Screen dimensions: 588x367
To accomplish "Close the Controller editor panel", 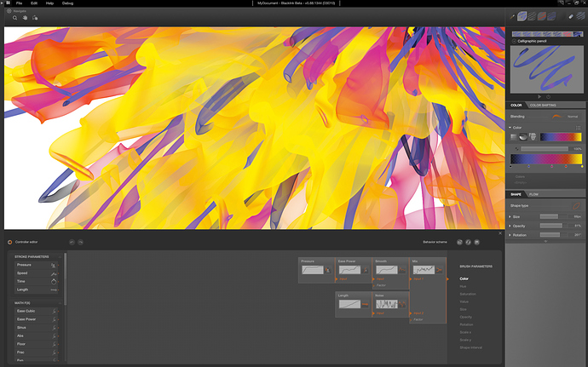I will 499,233.
